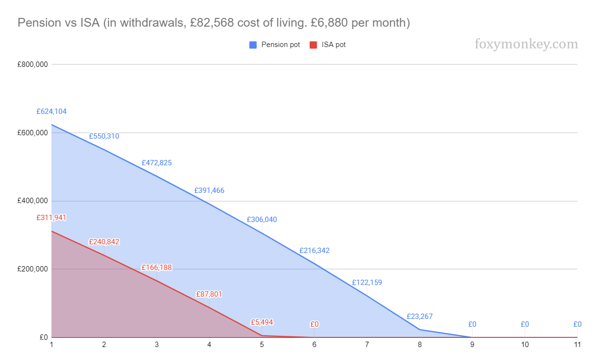This screenshot has width=595, height=364.
Task: Click the £306,040 pension data label
Action: point(262,220)
